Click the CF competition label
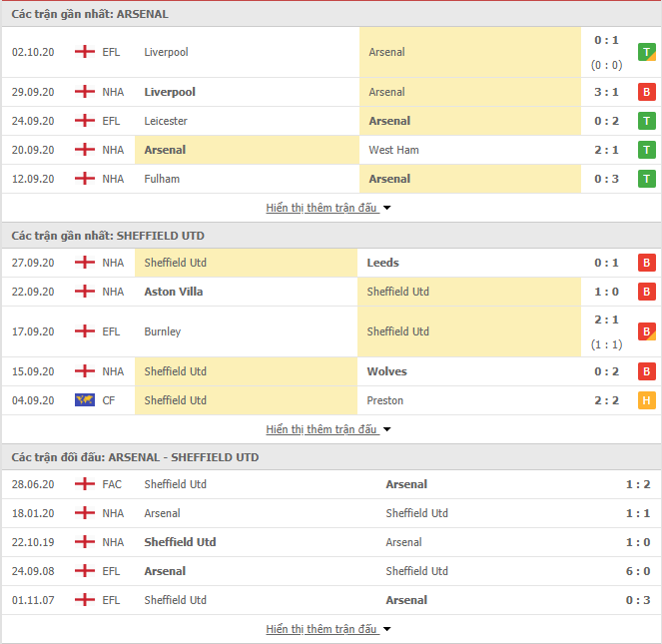Screen dimensions: 662x644 tap(109, 400)
